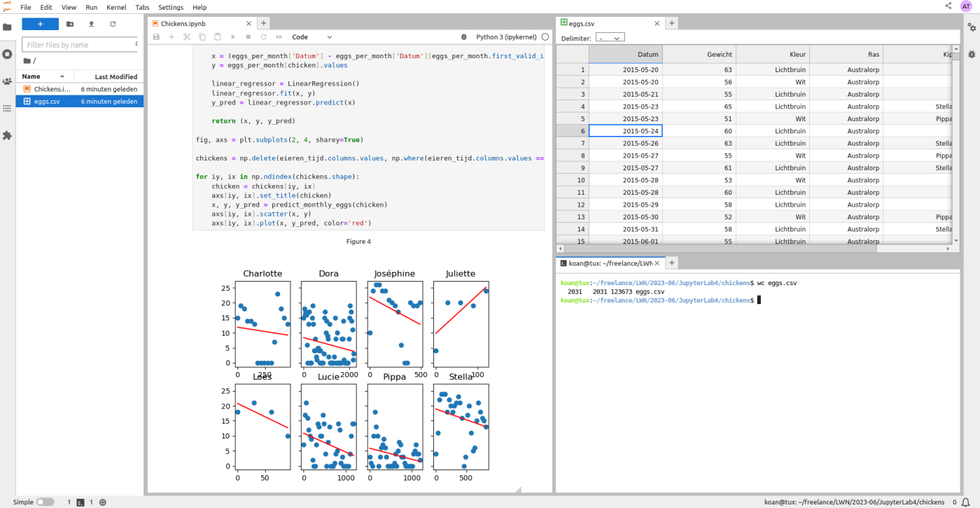Open the CSV Delimiter dropdown

pos(608,38)
